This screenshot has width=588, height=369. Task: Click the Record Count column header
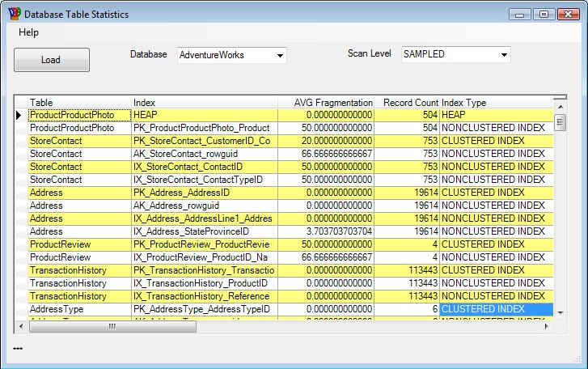click(x=407, y=103)
